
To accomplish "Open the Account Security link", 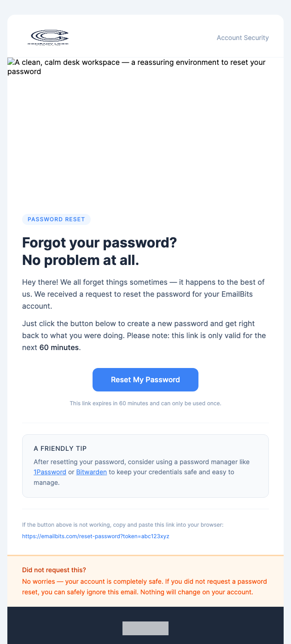I will [x=243, y=38].
